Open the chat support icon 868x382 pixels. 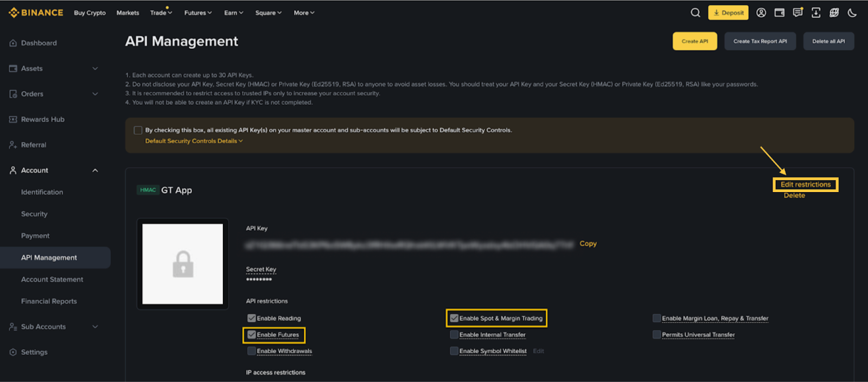point(797,12)
